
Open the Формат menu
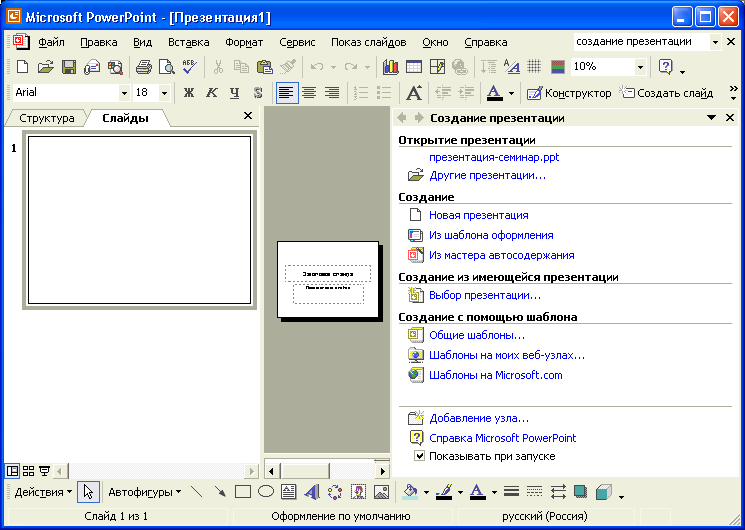coord(244,42)
